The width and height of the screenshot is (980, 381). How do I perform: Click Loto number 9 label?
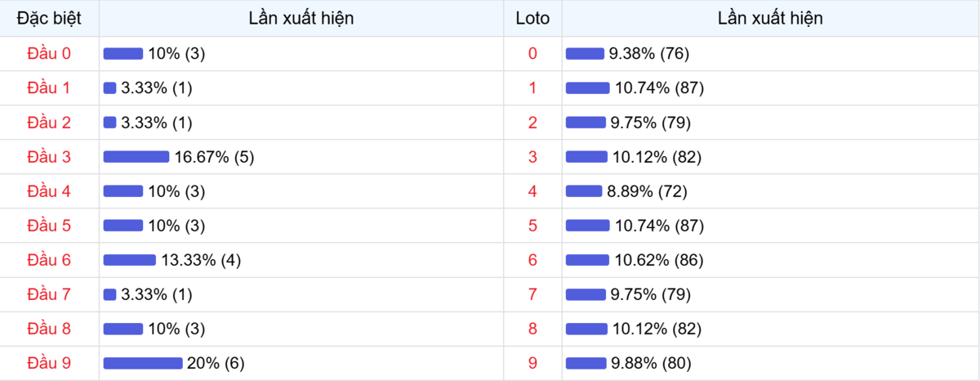point(532,363)
